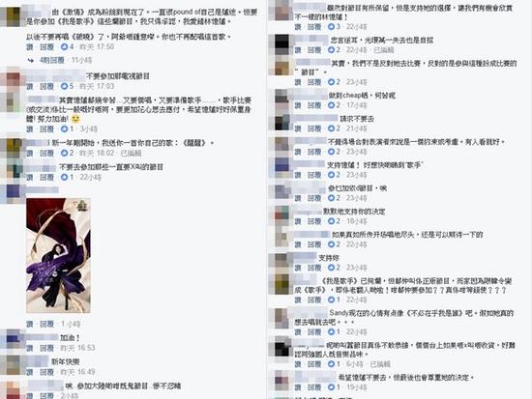
Task: Click the reply arrow icon beside 4則回覆
Action: (x=31, y=60)
